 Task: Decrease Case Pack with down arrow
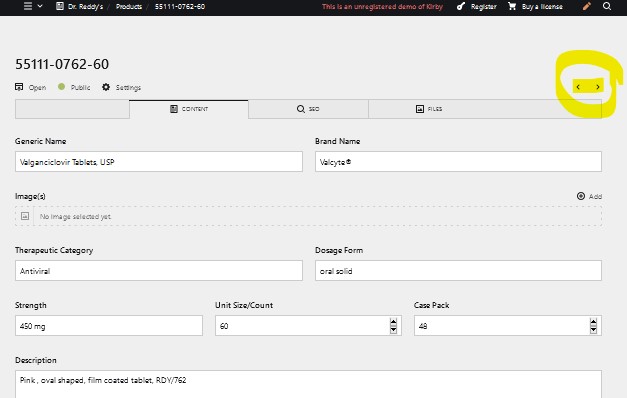click(x=593, y=330)
